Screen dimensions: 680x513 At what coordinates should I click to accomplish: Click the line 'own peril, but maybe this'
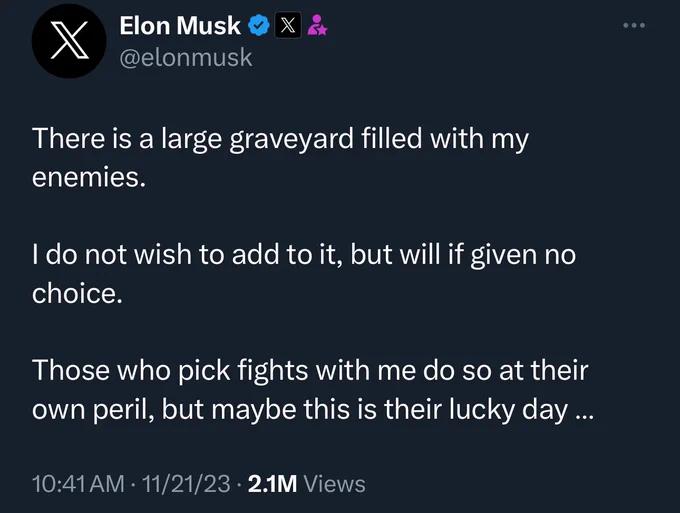coord(312,409)
